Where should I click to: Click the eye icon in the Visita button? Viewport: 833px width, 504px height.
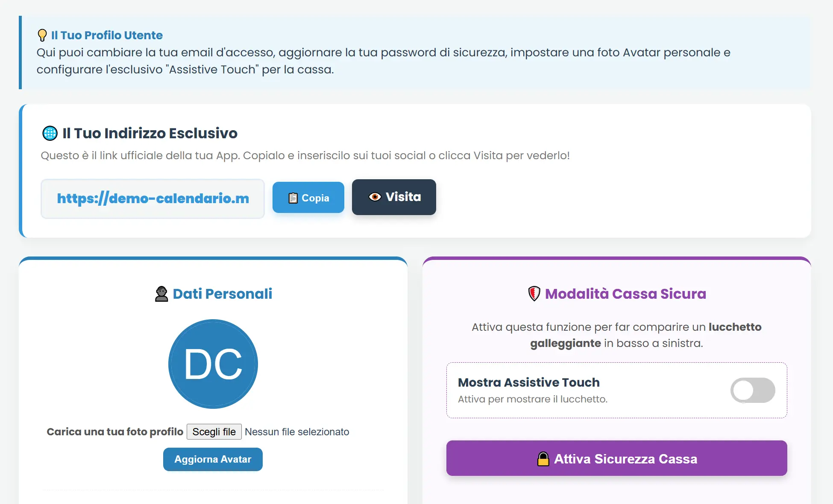pyautogui.click(x=375, y=197)
